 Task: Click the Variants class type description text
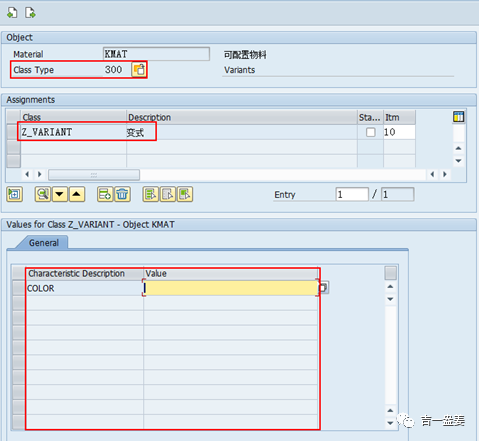point(240,70)
